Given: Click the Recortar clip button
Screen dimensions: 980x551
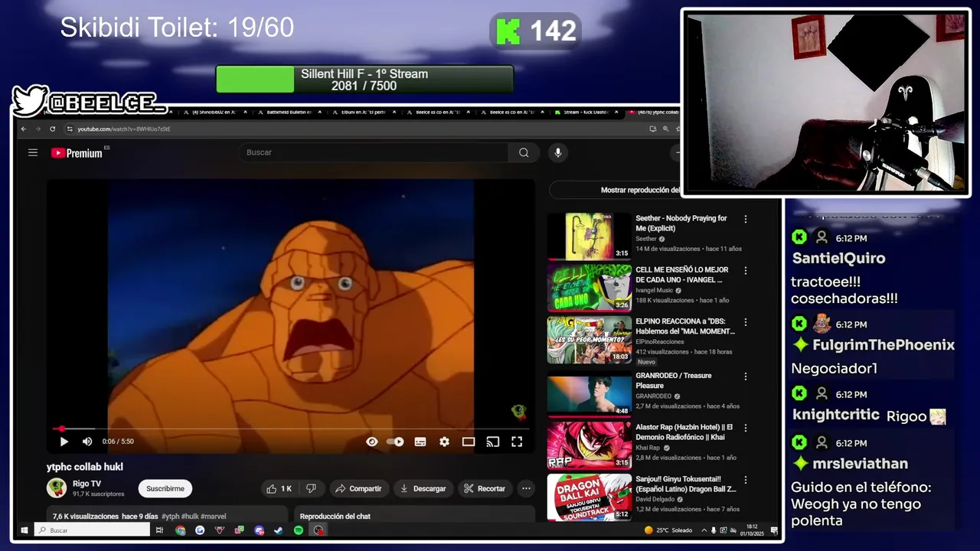Looking at the screenshot, I should pos(485,488).
